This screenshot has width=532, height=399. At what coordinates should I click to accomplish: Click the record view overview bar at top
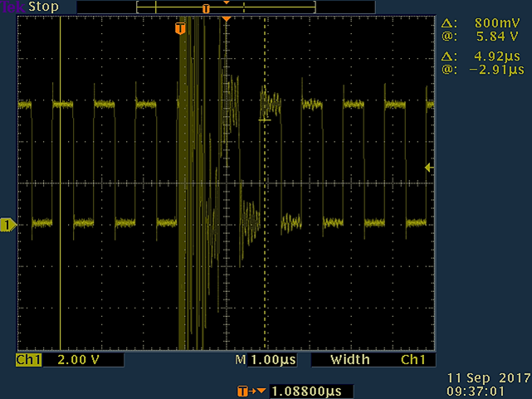pos(226,7)
